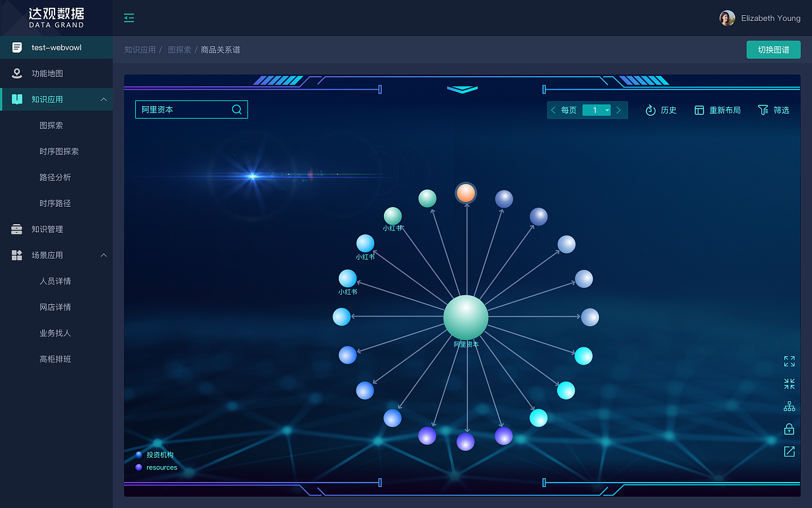Open the 历史 history panel
812x508 pixels.
pos(661,110)
